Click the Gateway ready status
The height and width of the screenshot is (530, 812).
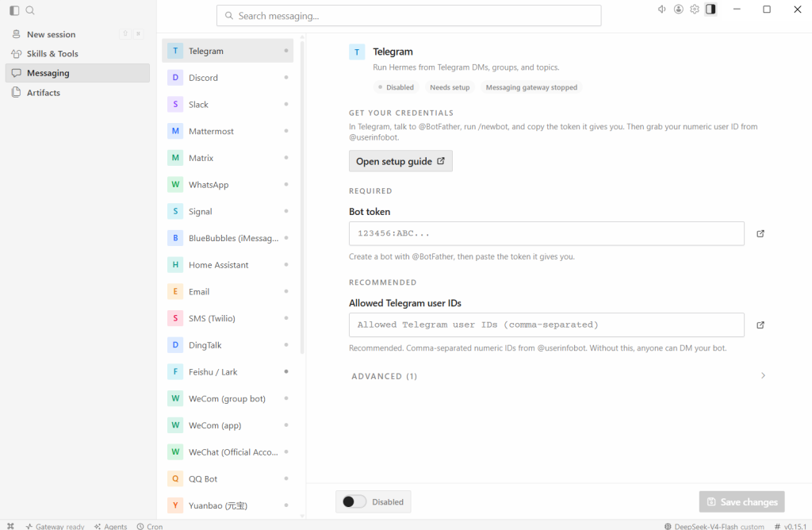coord(55,526)
